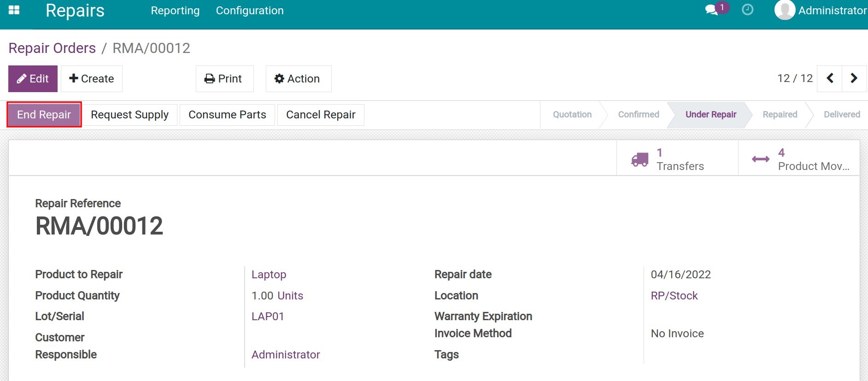Click the Warranty Expiration label

(x=483, y=317)
